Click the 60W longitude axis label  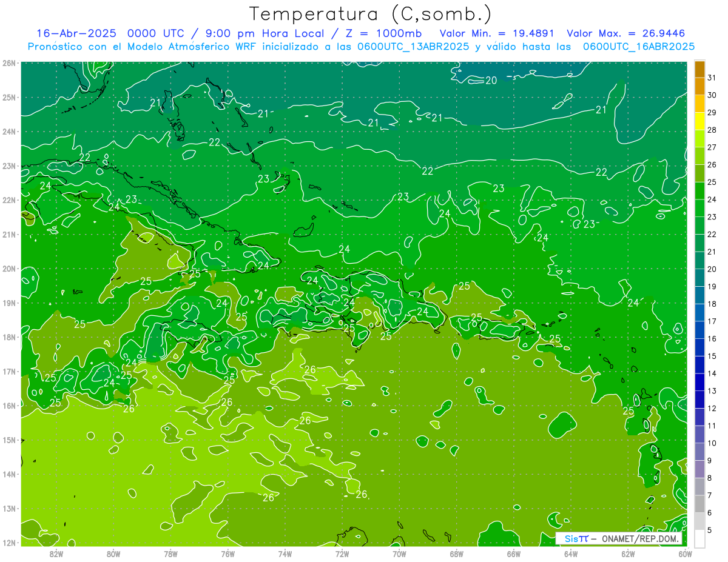pyautogui.click(x=686, y=554)
